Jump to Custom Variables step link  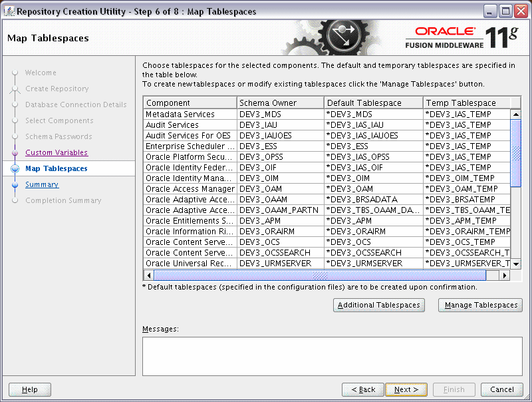(x=57, y=152)
